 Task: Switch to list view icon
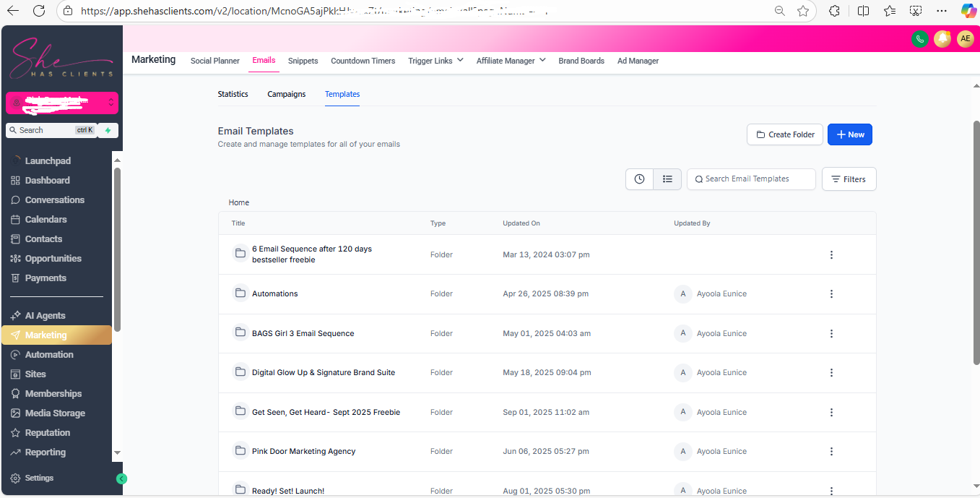tap(667, 179)
